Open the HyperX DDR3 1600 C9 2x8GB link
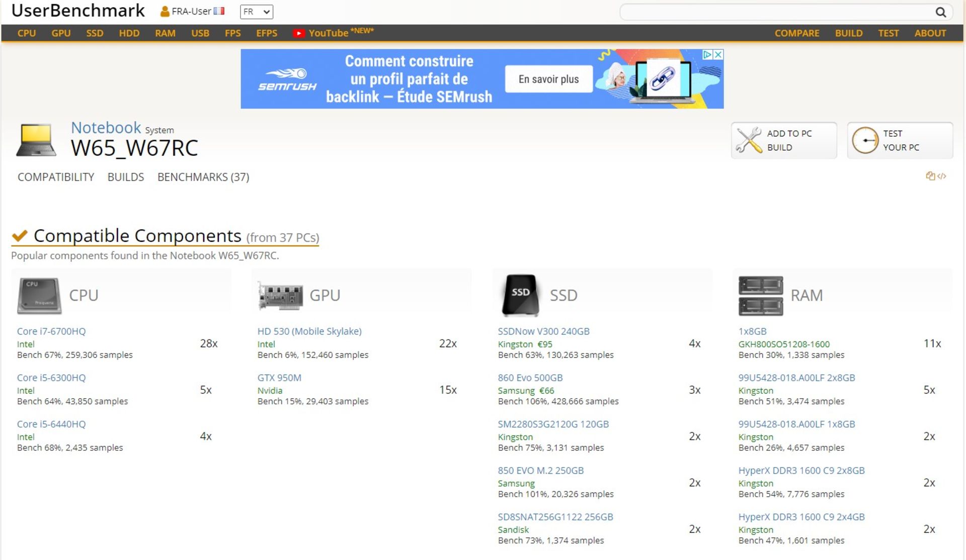This screenshot has width=966, height=560. tap(801, 471)
